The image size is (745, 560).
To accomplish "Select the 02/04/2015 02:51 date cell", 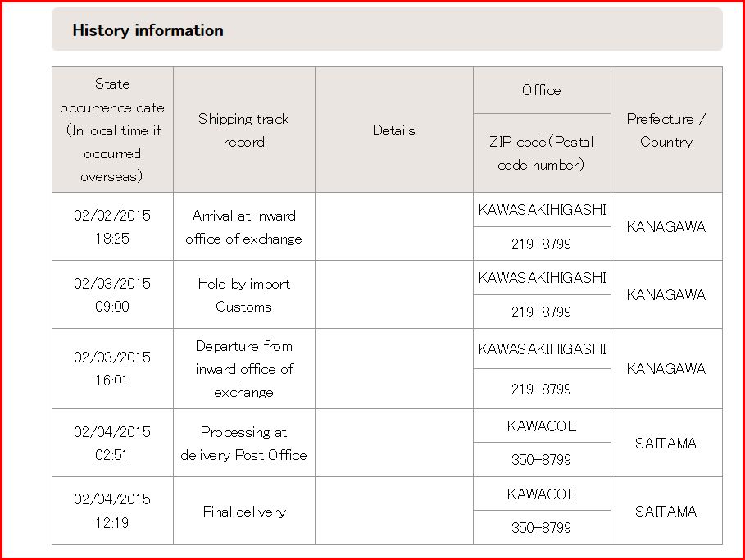I will pos(112,444).
